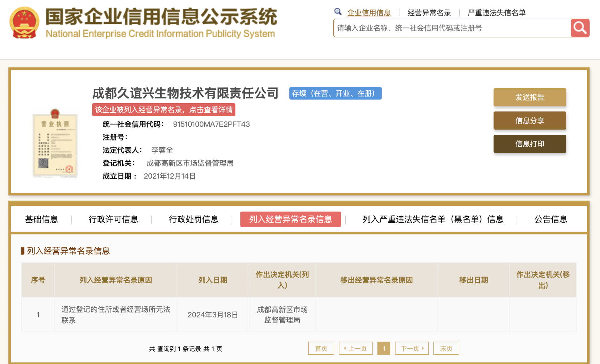Click the 信息打印 button

click(529, 144)
